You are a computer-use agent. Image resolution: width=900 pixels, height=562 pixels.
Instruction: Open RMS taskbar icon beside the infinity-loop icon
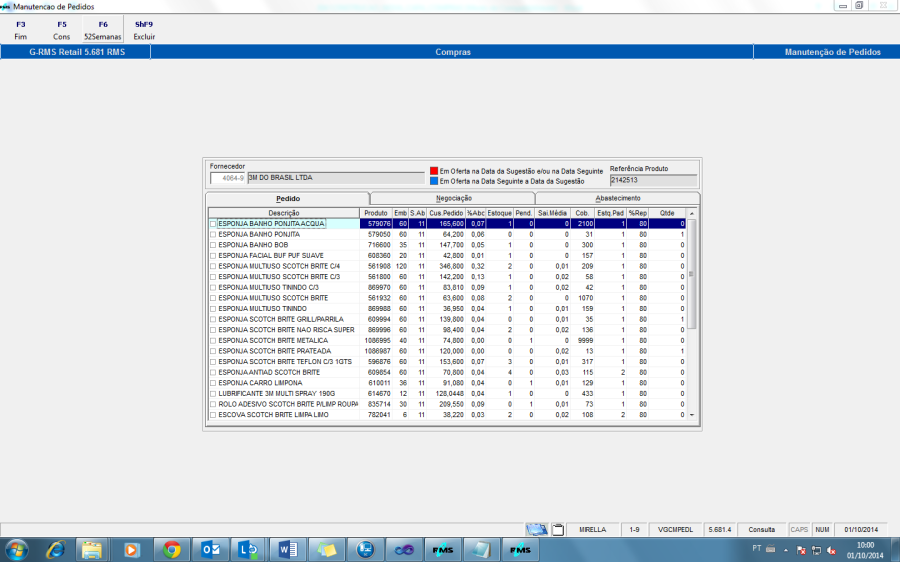[x=443, y=550]
